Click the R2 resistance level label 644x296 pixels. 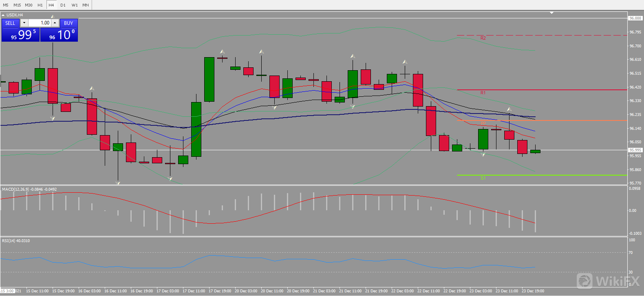point(483,38)
